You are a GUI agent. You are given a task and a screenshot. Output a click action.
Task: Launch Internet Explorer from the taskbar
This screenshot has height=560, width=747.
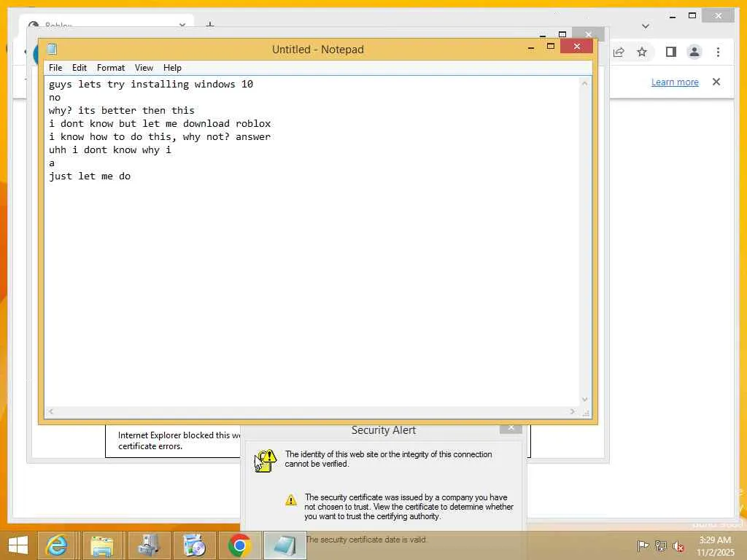coord(56,545)
